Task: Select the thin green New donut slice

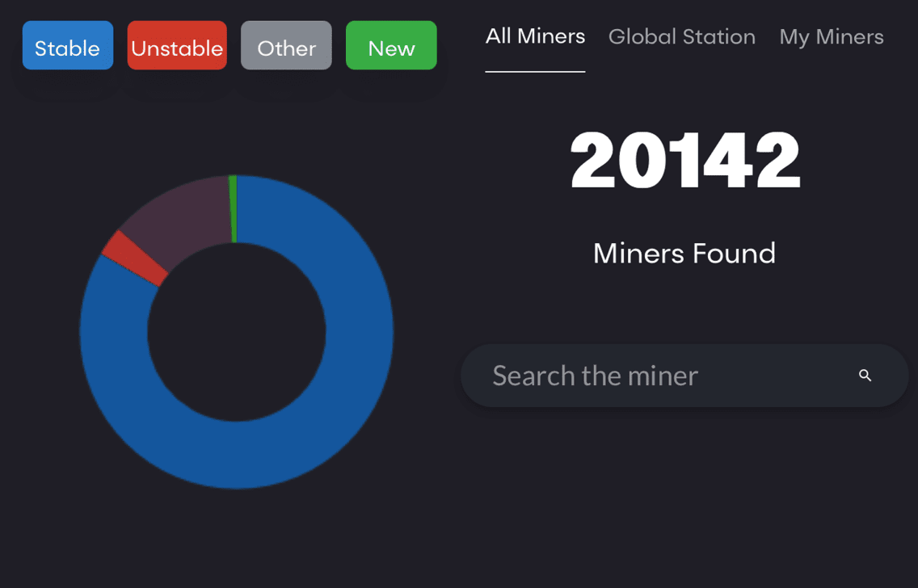Action: (x=234, y=208)
